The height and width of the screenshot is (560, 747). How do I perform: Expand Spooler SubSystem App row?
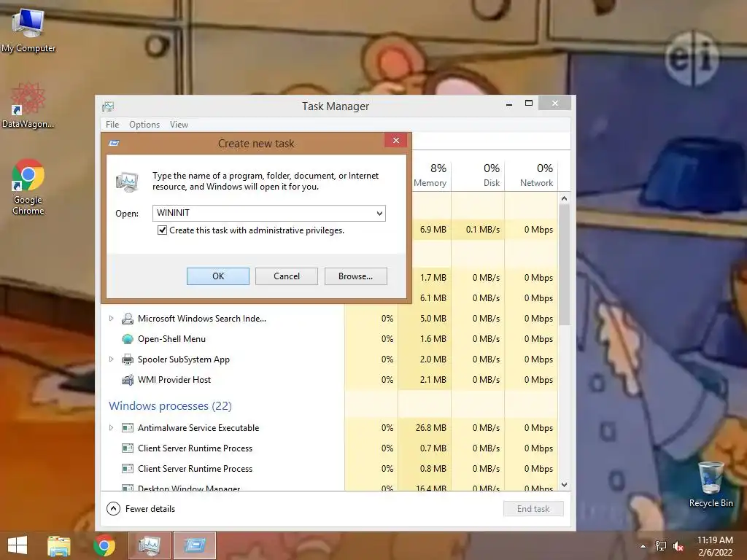pos(111,359)
